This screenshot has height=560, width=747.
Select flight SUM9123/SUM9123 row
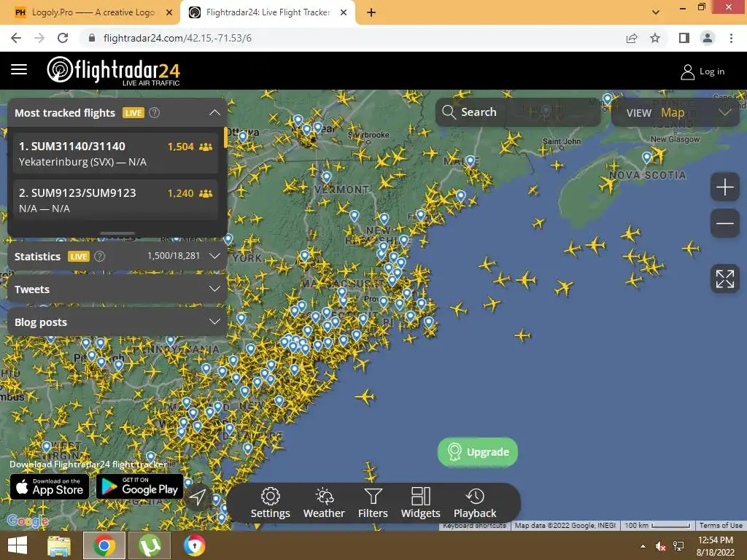(115, 200)
